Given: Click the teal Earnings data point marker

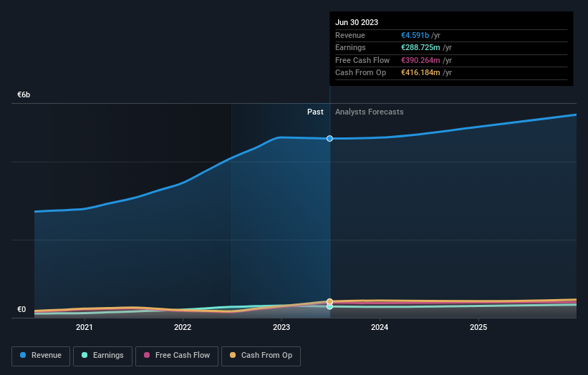Looking at the screenshot, I should point(329,306).
